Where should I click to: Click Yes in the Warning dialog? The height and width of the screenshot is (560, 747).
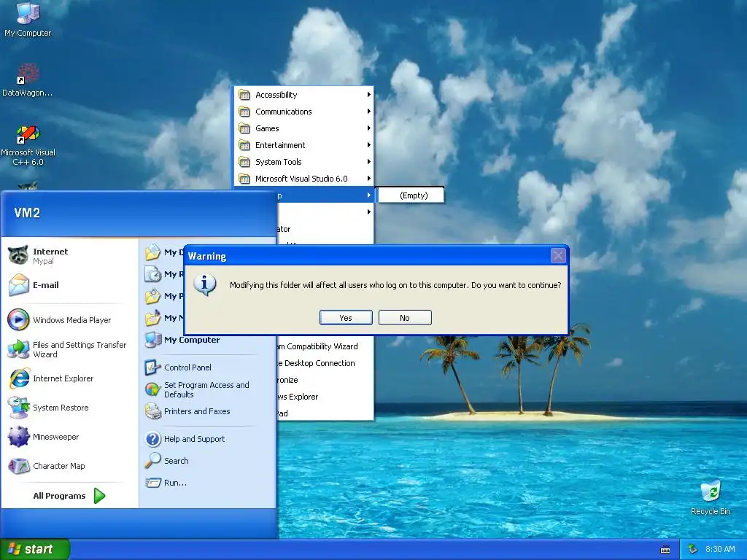[x=346, y=318]
